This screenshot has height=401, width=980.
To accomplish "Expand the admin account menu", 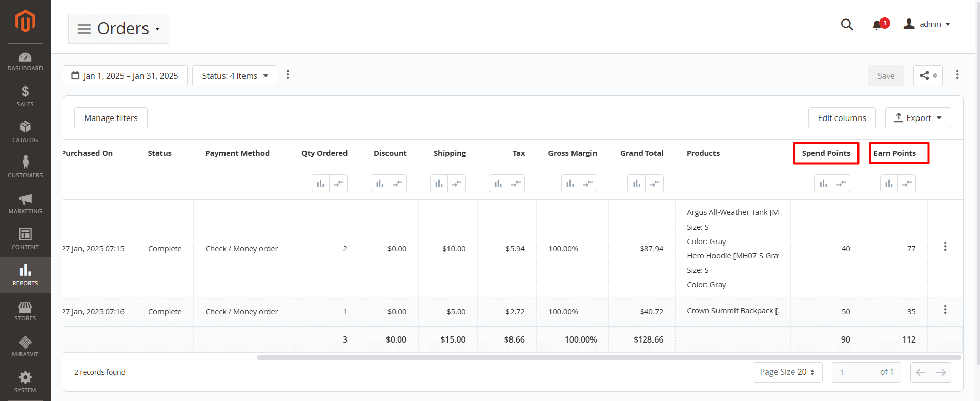I will point(927,24).
